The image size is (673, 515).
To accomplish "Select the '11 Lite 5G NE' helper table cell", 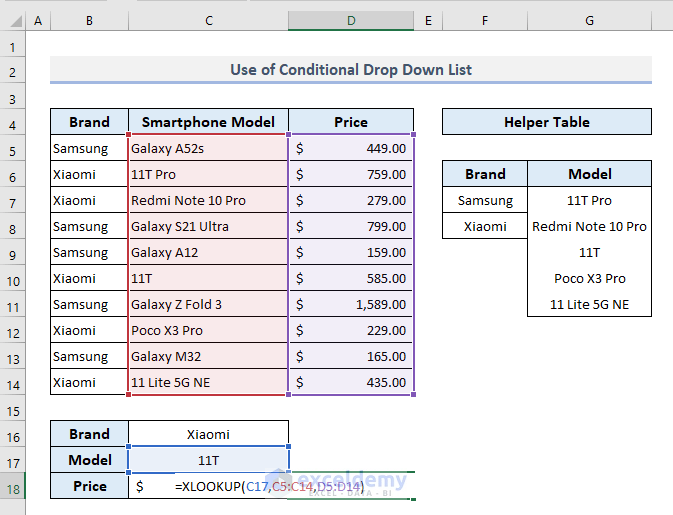I will point(589,304).
